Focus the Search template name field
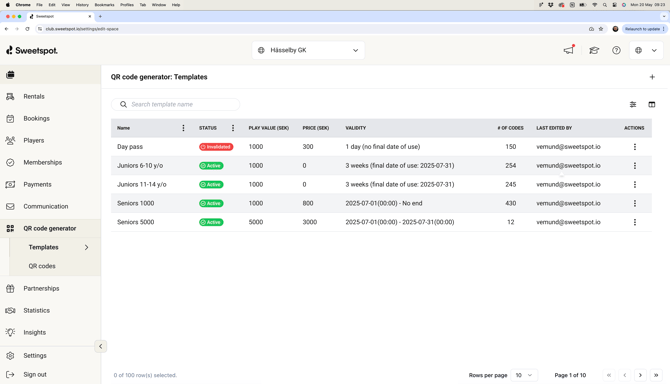The width and height of the screenshot is (670, 384). [x=175, y=104]
